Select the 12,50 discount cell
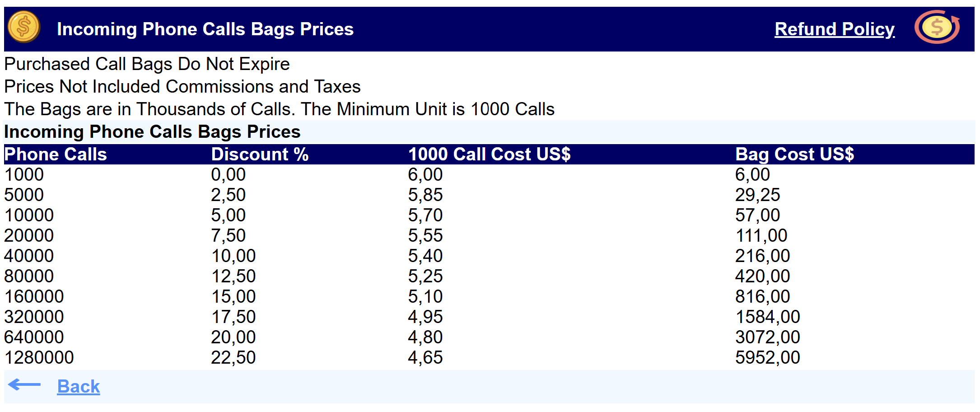The width and height of the screenshot is (980, 412). coord(233,276)
